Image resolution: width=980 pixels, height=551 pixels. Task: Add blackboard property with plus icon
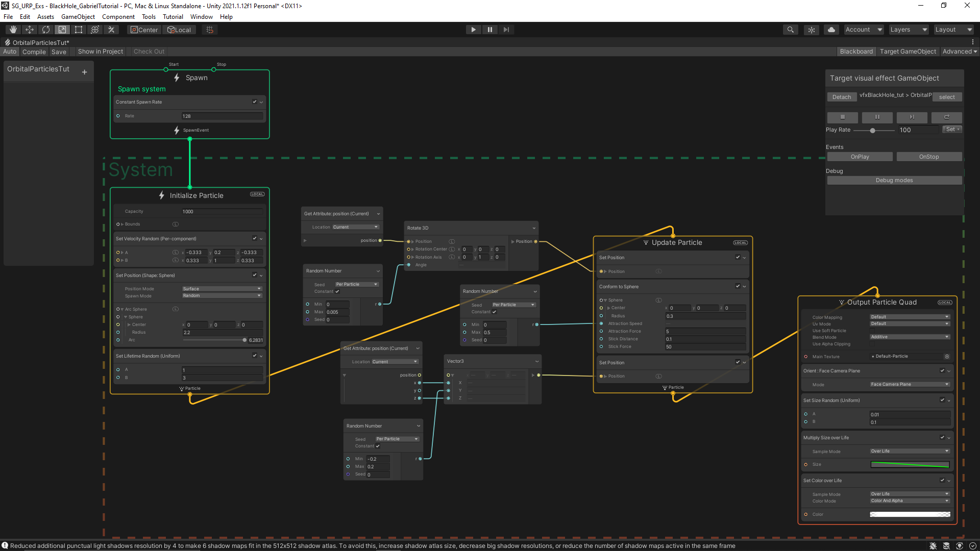click(x=85, y=72)
